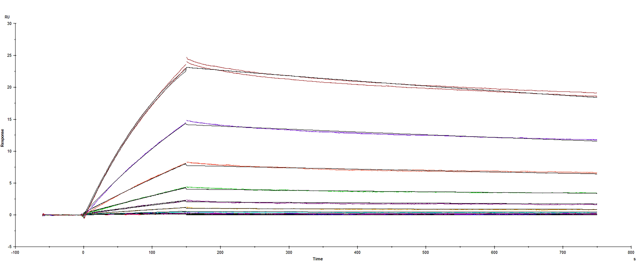Click the vertical Response axis title

coord(3,138)
